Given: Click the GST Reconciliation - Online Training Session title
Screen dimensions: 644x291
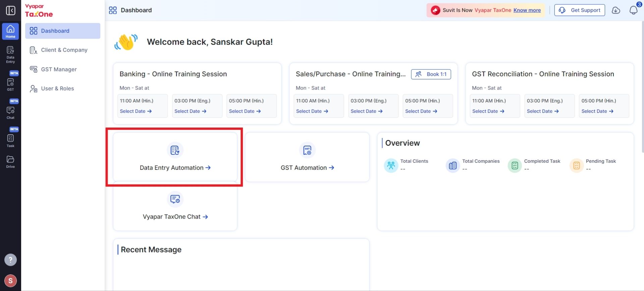Looking at the screenshot, I should (x=543, y=74).
